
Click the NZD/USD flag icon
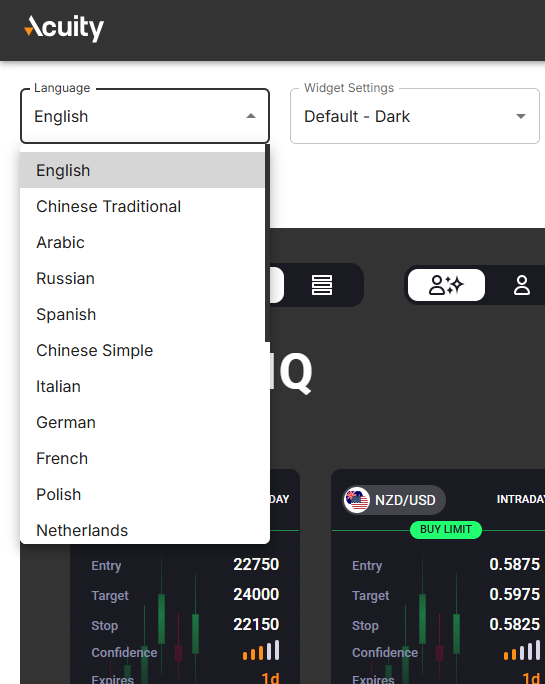(357, 500)
